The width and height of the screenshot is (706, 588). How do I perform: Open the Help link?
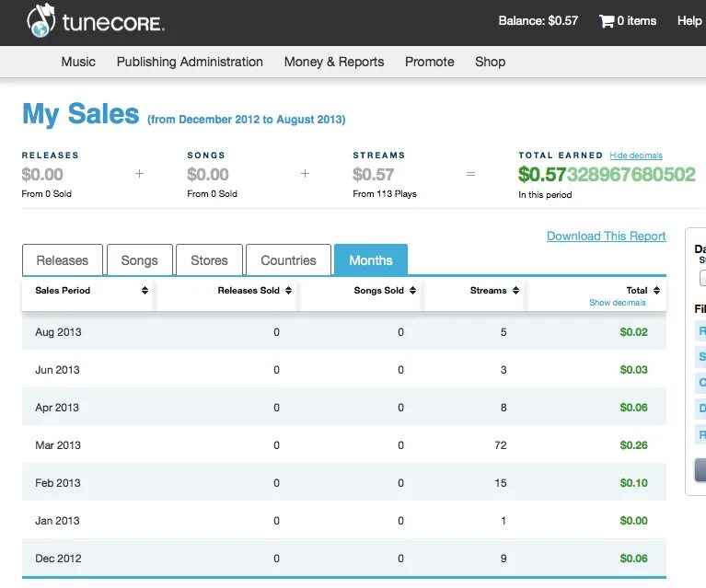point(689,20)
